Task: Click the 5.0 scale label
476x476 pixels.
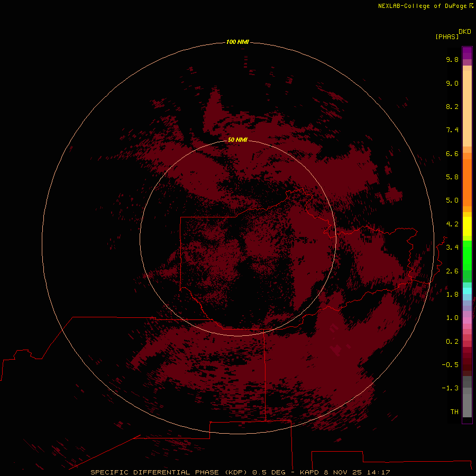Action: click(452, 200)
